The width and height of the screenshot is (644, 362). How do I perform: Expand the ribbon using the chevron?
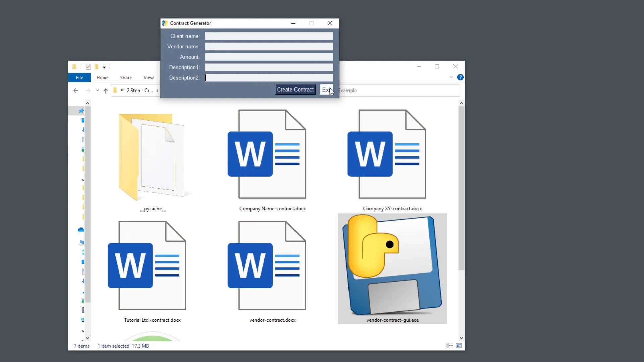451,77
